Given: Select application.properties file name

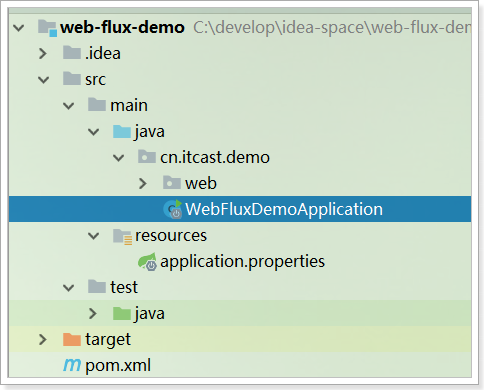Looking at the screenshot, I should coord(242,262).
